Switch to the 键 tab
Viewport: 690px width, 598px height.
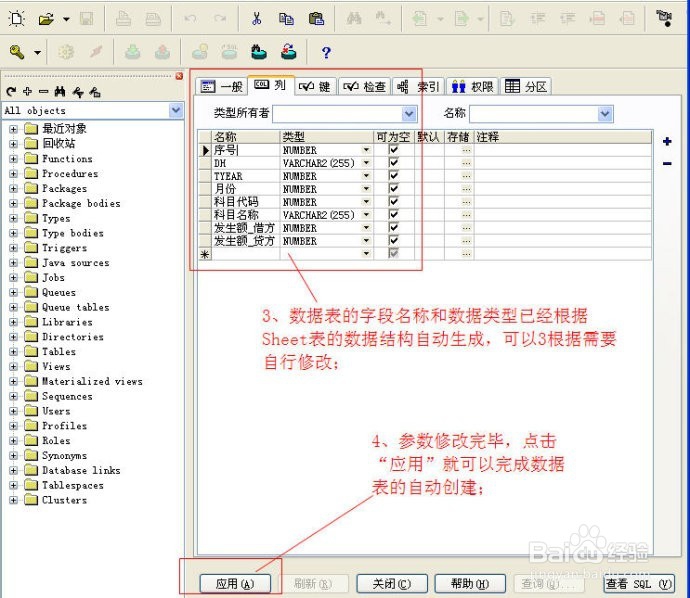pyautogui.click(x=316, y=86)
